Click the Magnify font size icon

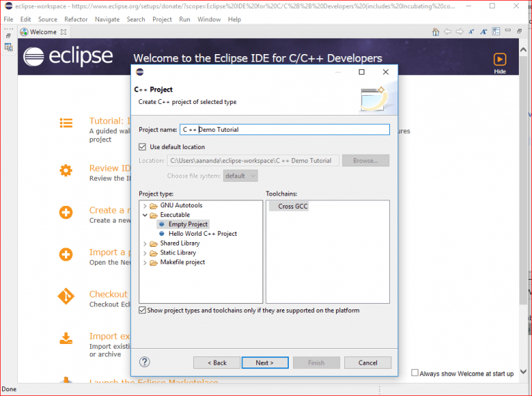(x=482, y=32)
